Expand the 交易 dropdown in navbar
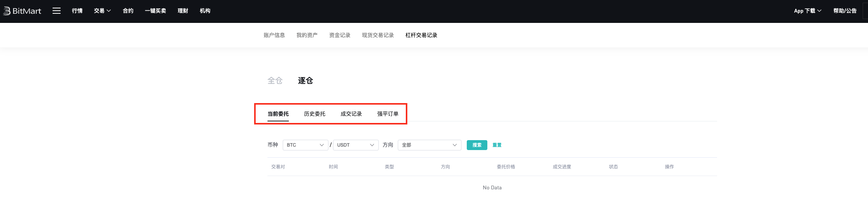The height and width of the screenshot is (210, 868). (102, 11)
